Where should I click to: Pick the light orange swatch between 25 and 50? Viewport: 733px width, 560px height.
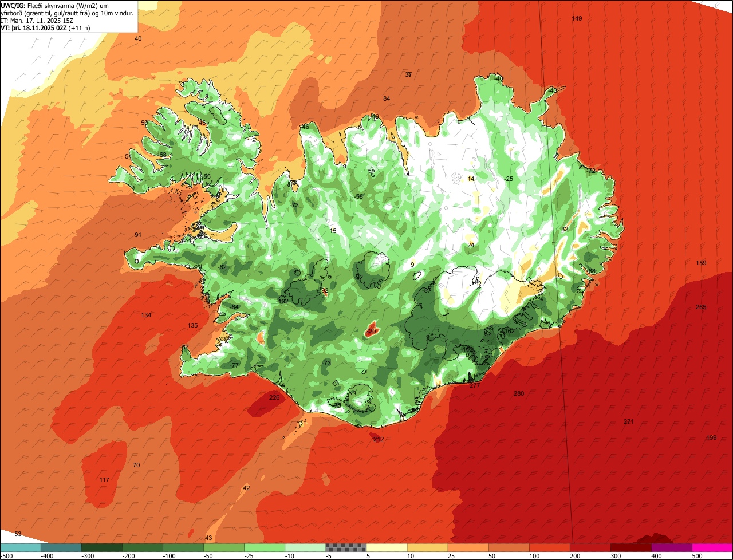pyautogui.click(x=468, y=547)
